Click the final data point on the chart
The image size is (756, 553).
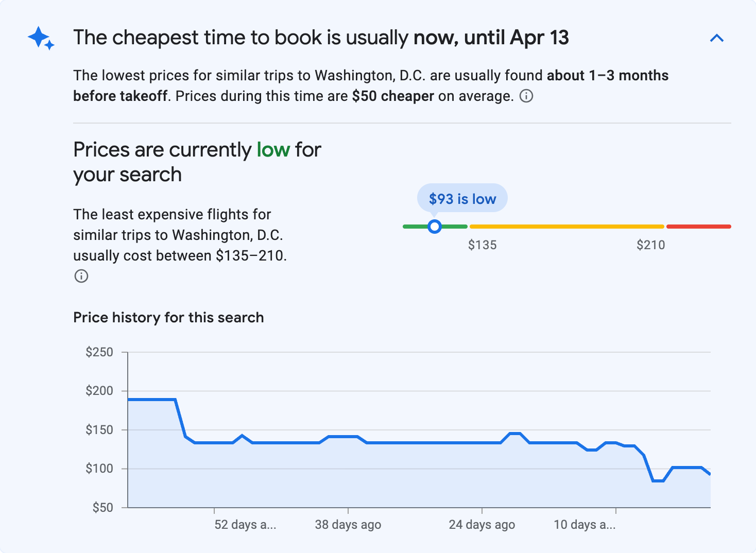coord(710,474)
